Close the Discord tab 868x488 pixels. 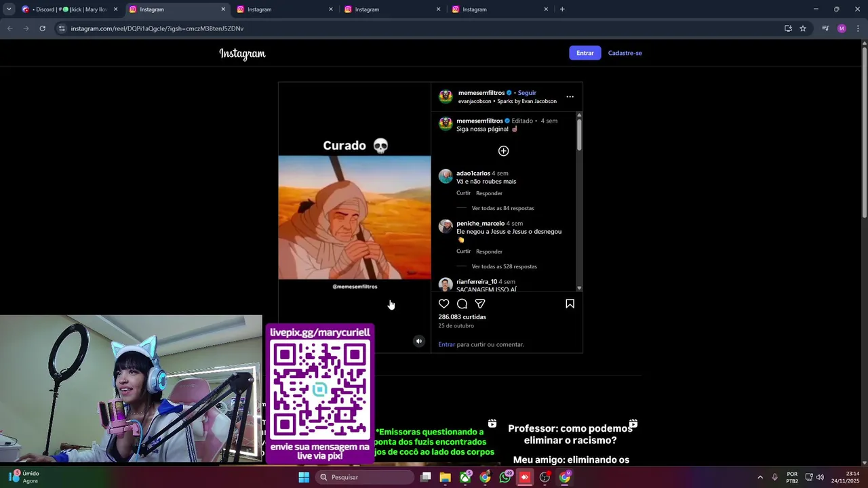115,9
